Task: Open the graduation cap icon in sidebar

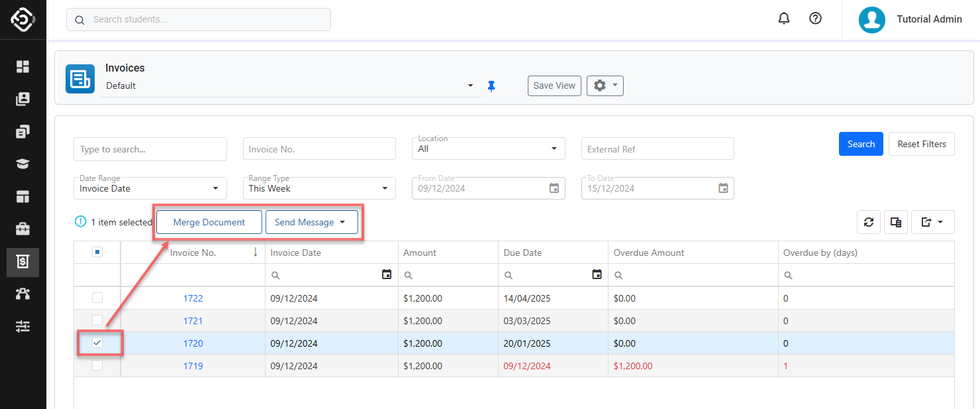Action: click(x=23, y=164)
